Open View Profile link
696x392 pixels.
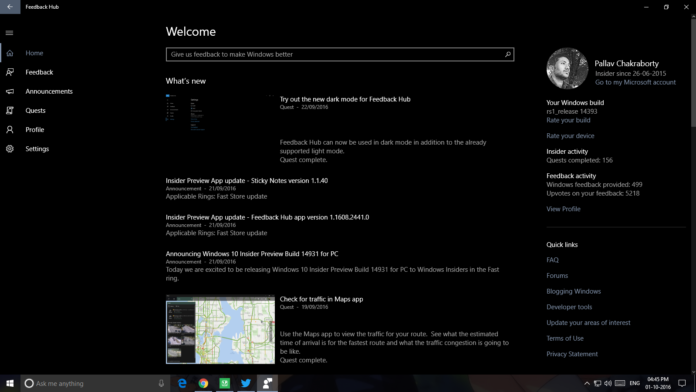coord(563,209)
